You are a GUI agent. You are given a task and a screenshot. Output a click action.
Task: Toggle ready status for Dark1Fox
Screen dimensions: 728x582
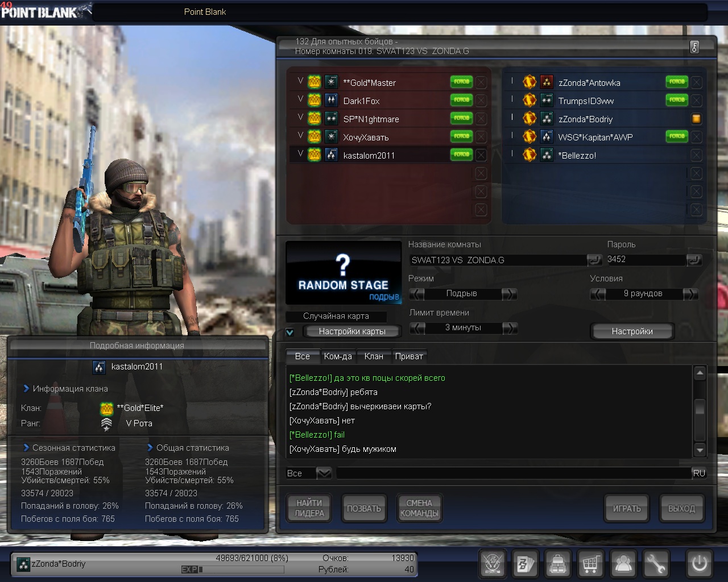[461, 101]
